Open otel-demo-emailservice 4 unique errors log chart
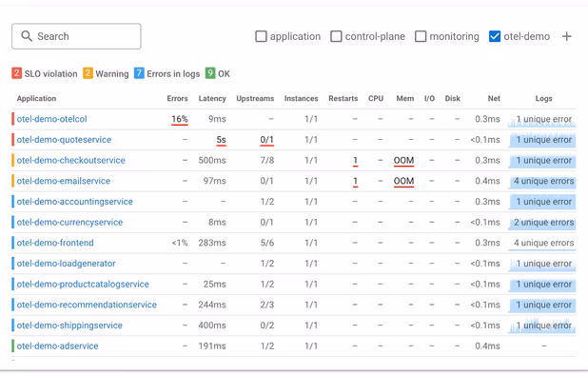 coord(542,181)
